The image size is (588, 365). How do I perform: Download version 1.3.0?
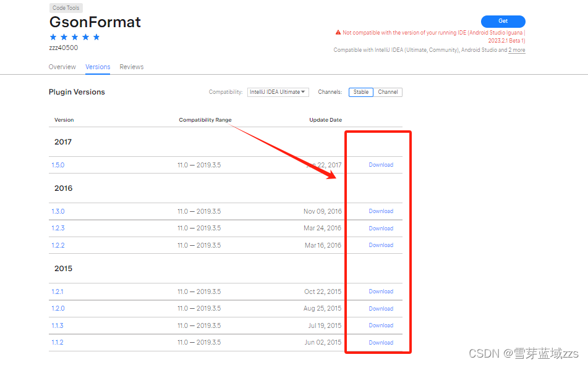(381, 211)
